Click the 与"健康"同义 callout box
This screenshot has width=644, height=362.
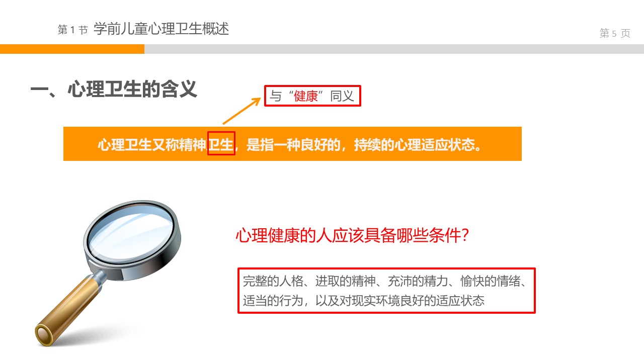point(313,96)
